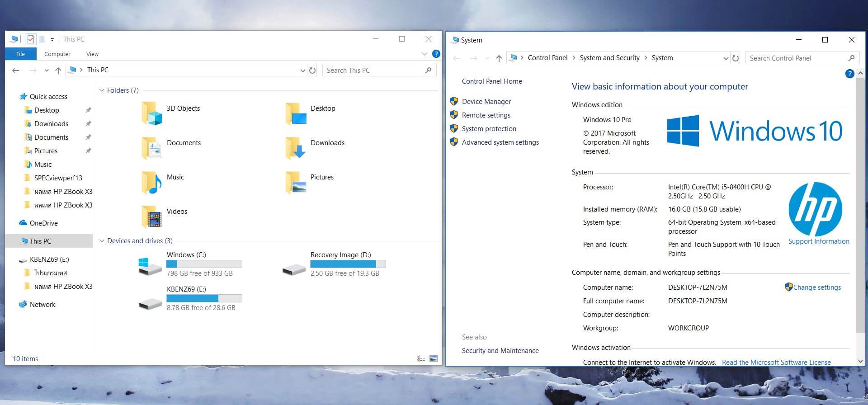Open Control Panel Home
Viewport: 868px width, 405px height.
pos(492,81)
